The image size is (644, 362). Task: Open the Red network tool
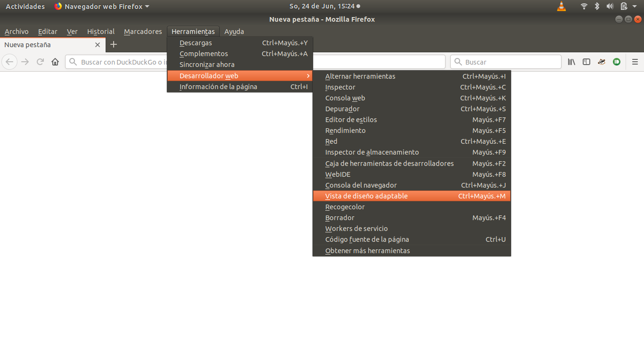pyautogui.click(x=412, y=141)
